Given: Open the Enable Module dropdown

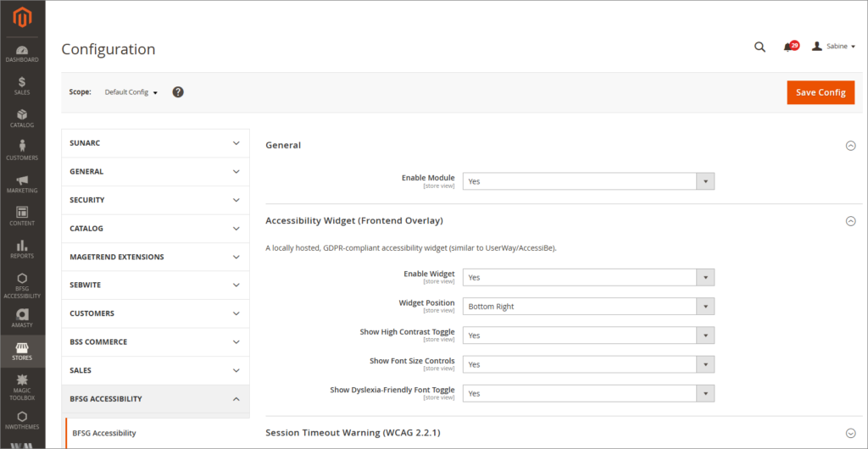Looking at the screenshot, I should click(x=588, y=181).
